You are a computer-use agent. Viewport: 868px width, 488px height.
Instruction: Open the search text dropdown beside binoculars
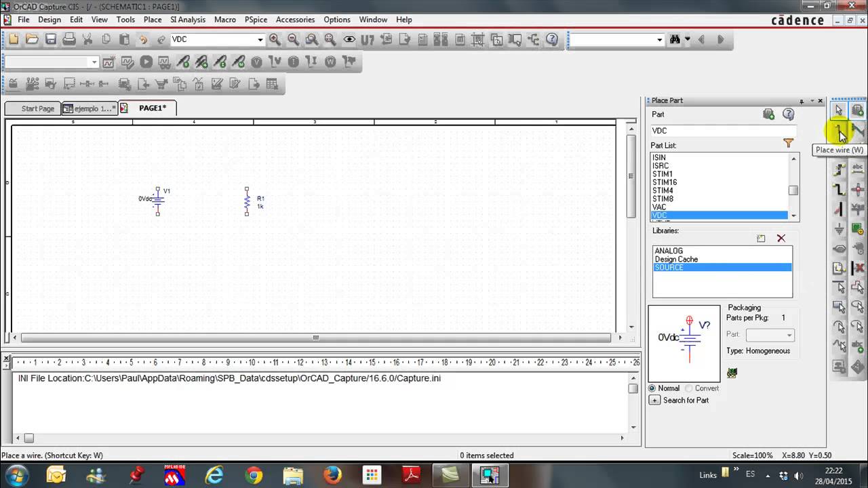(x=659, y=39)
